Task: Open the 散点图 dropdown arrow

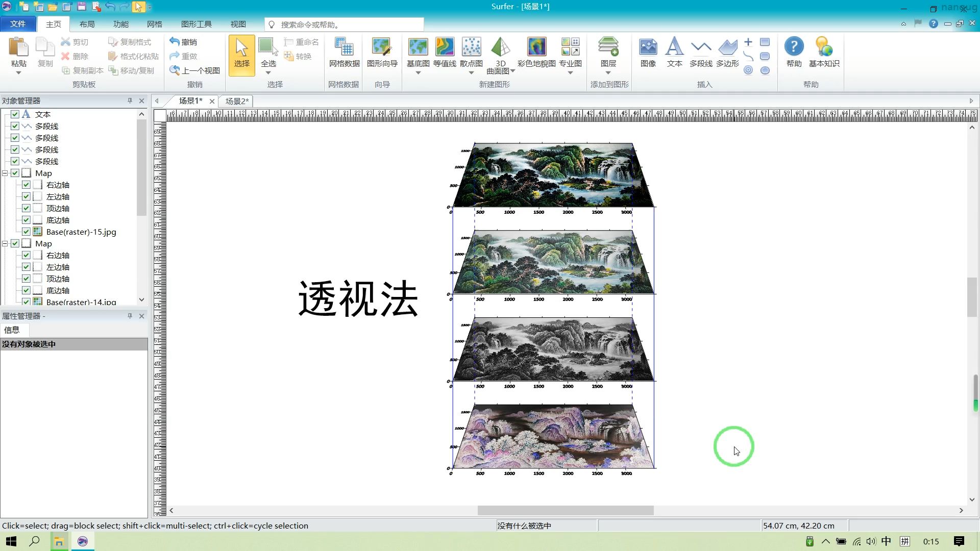Action: click(471, 73)
